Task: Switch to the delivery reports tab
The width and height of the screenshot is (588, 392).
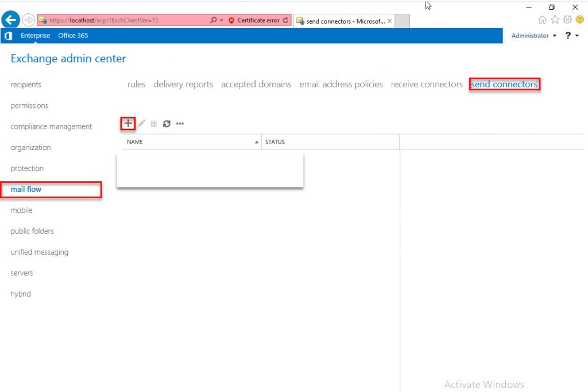Action: tap(183, 84)
